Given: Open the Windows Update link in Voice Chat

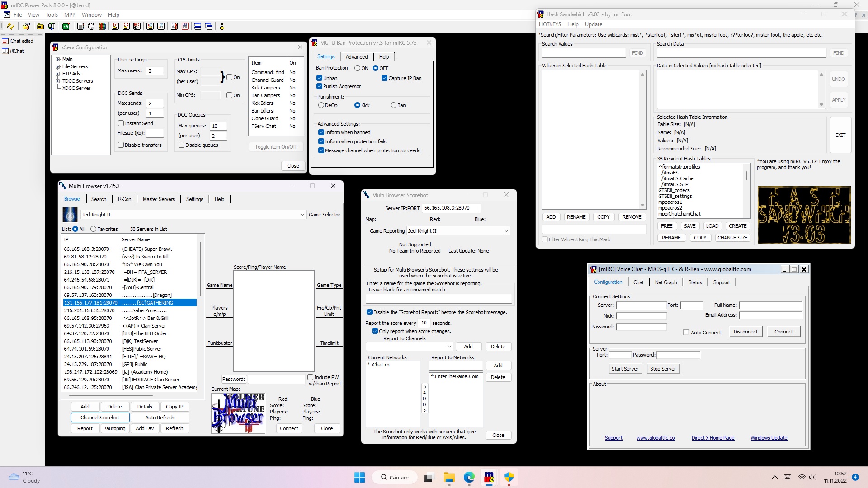Looking at the screenshot, I should click(x=769, y=438).
